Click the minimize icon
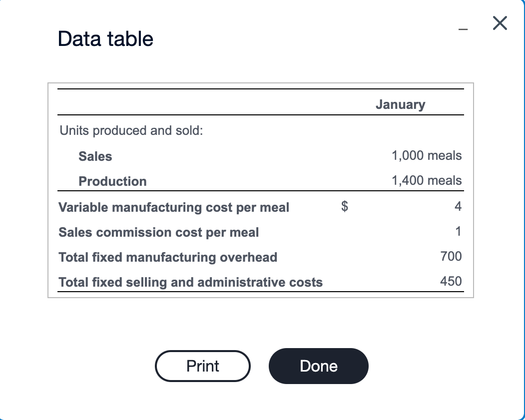Screen dimensions: 525x420 coord(462,29)
